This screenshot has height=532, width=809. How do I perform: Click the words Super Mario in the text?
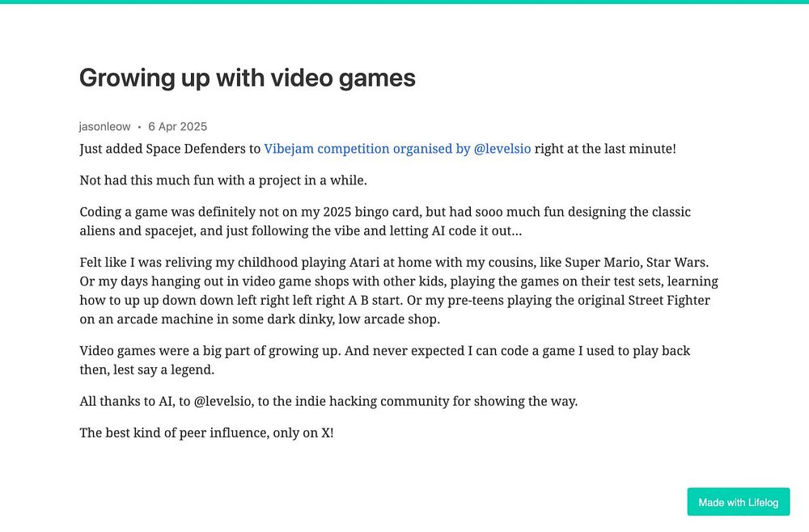(x=595, y=263)
